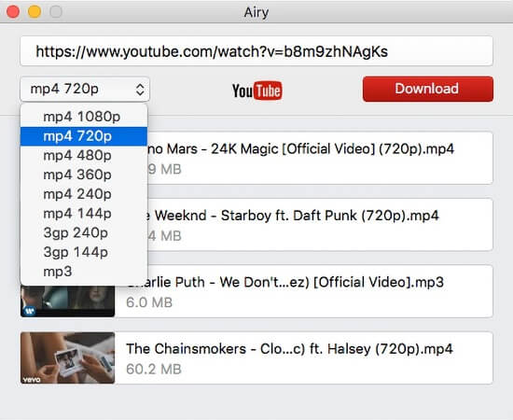Click the Download button
The height and width of the screenshot is (420, 513).
tap(428, 89)
